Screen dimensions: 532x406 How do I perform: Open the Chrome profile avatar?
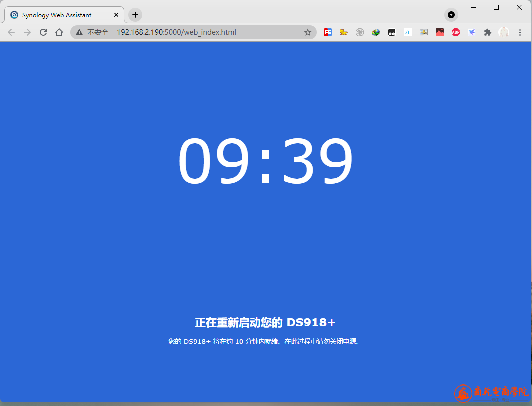[504, 32]
